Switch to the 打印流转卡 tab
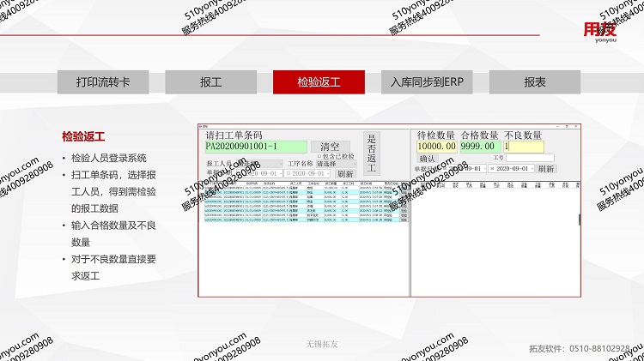This screenshot has height=361, width=644. coord(103,82)
